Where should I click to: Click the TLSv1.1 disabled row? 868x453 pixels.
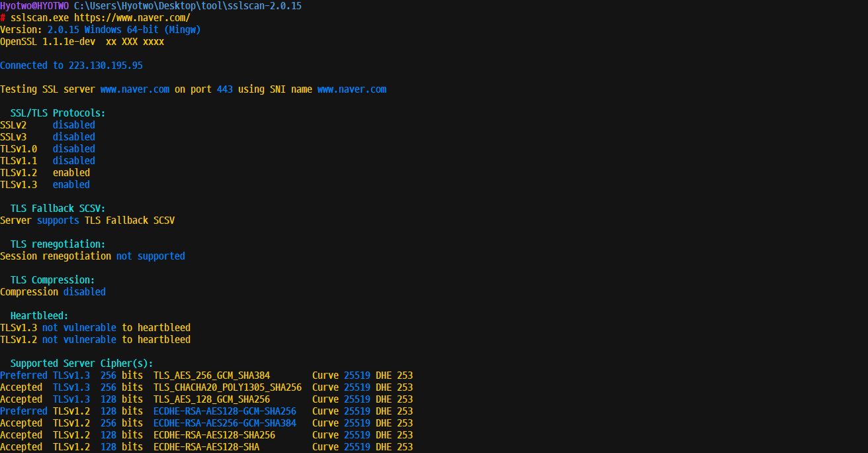coord(48,161)
